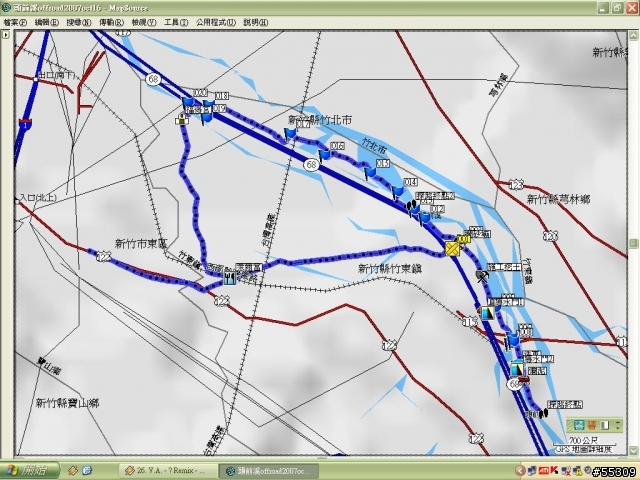Open the 檢視(V) menu

coord(144,22)
